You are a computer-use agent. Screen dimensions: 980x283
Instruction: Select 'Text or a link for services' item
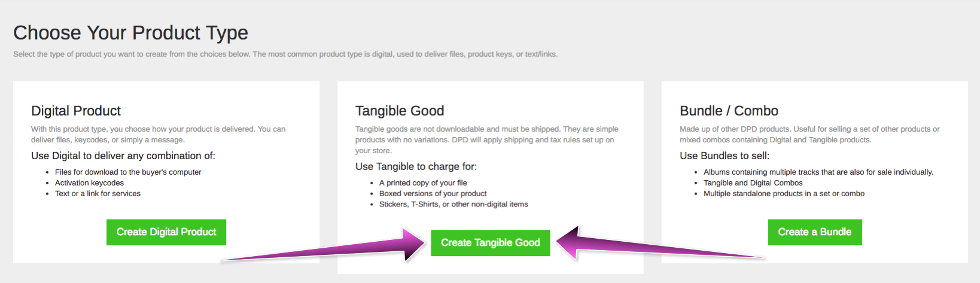coord(98,194)
